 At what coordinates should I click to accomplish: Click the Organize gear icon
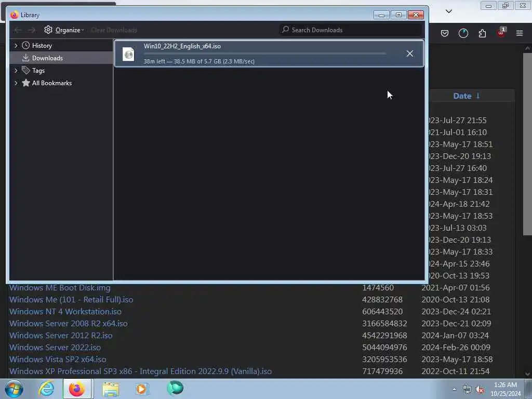coord(48,30)
